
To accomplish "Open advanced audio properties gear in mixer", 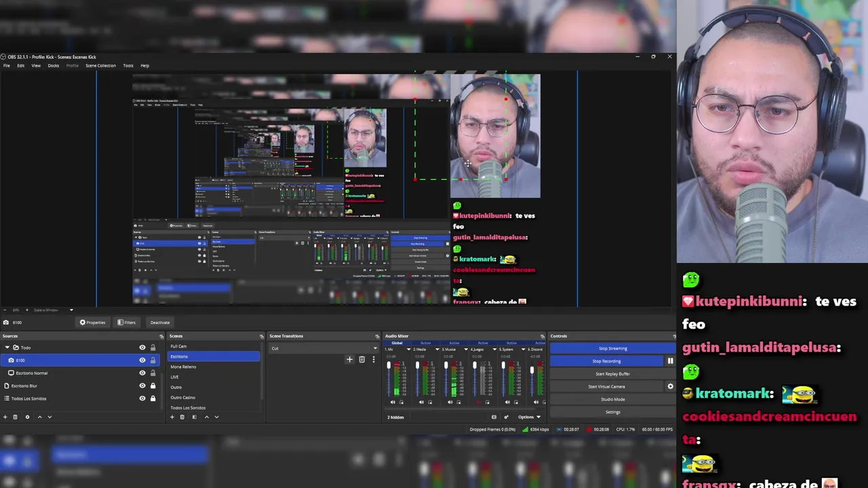I will pyautogui.click(x=506, y=417).
